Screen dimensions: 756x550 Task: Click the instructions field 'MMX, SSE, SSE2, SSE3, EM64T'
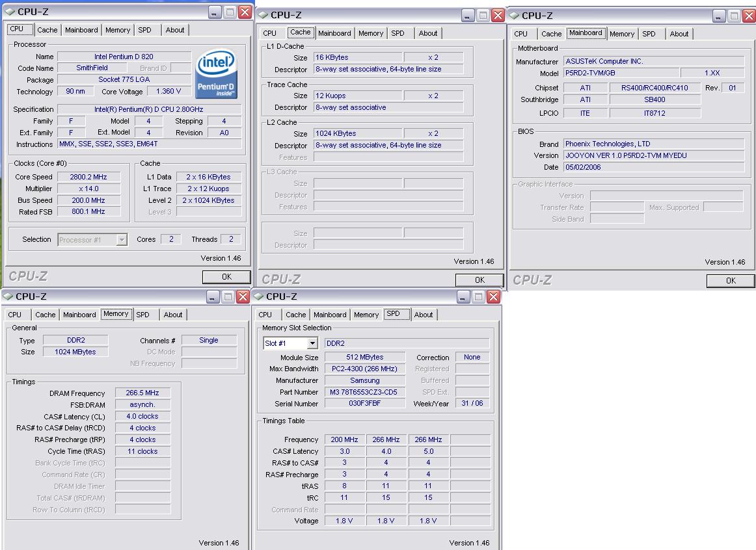tap(149, 144)
